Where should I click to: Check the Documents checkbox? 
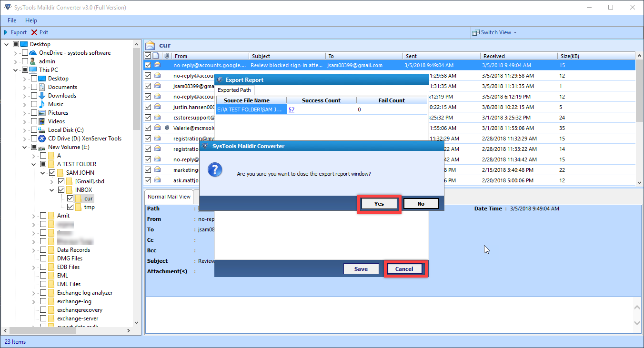click(34, 87)
